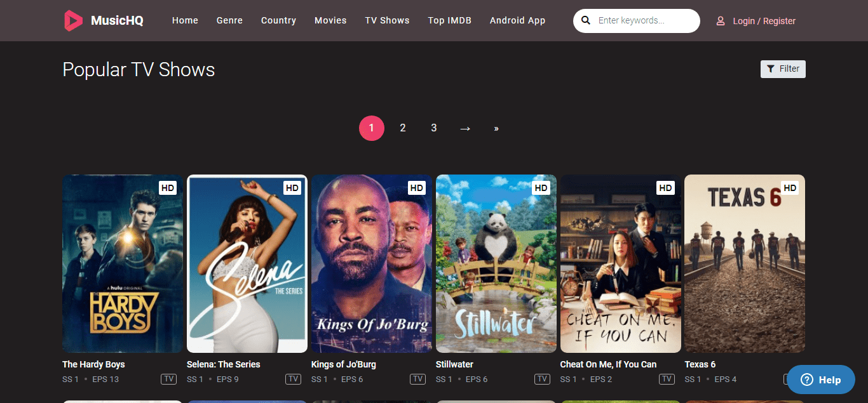
Task: Go to the Movies section
Action: (330, 21)
